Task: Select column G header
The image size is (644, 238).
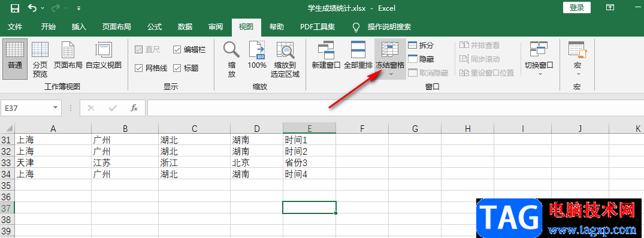Action: 415,129
